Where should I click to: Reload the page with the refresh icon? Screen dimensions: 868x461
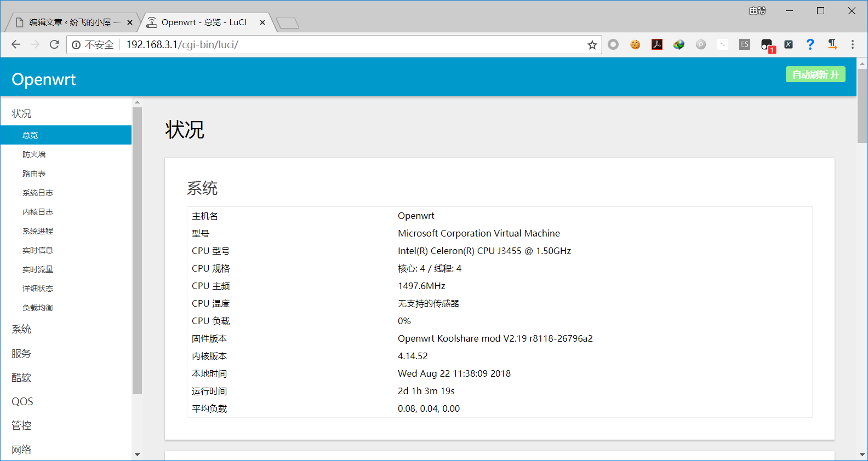coord(54,44)
